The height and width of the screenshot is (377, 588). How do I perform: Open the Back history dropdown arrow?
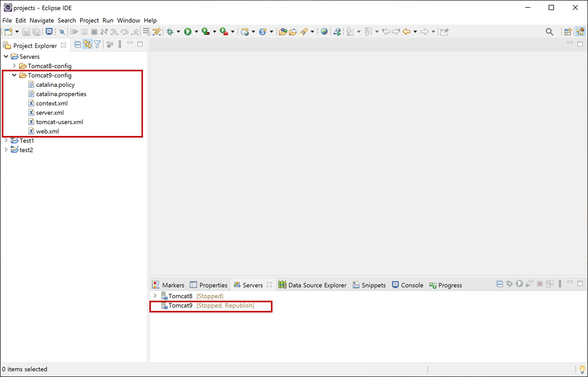[x=415, y=32]
